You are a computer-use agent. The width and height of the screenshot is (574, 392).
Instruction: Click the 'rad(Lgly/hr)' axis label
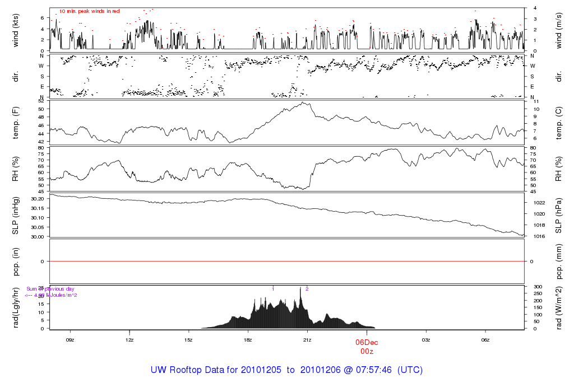tap(15, 307)
